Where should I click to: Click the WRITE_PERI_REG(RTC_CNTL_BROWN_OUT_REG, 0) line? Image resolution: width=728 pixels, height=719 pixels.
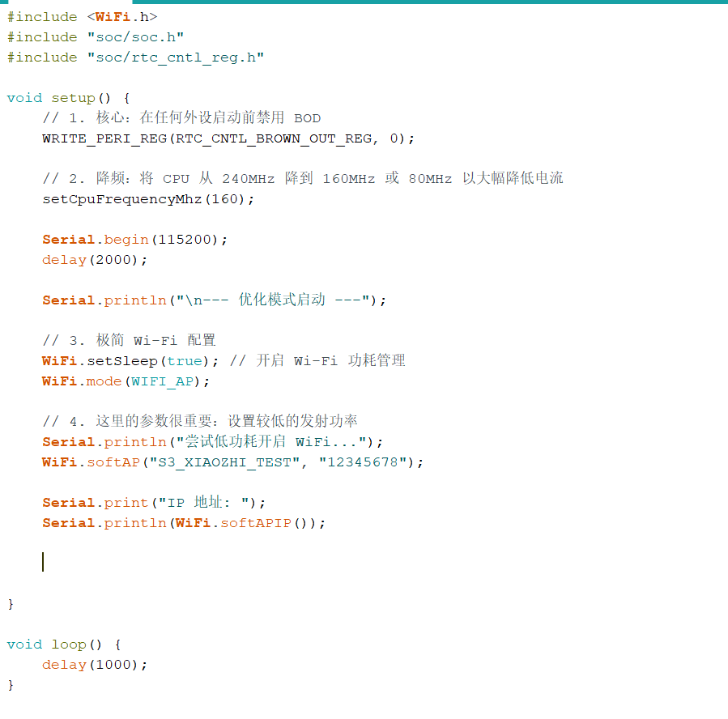pyautogui.click(x=228, y=138)
